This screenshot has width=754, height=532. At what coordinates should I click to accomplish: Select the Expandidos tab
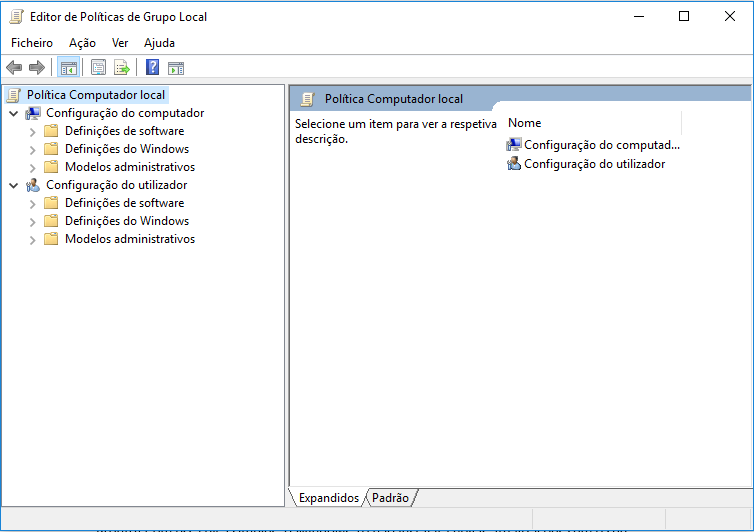(328, 497)
